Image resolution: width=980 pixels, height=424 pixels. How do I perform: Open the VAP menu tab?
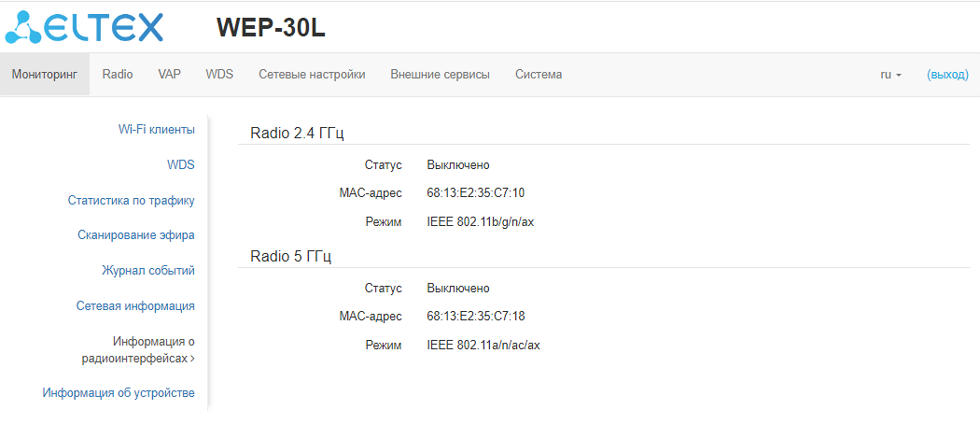[169, 75]
